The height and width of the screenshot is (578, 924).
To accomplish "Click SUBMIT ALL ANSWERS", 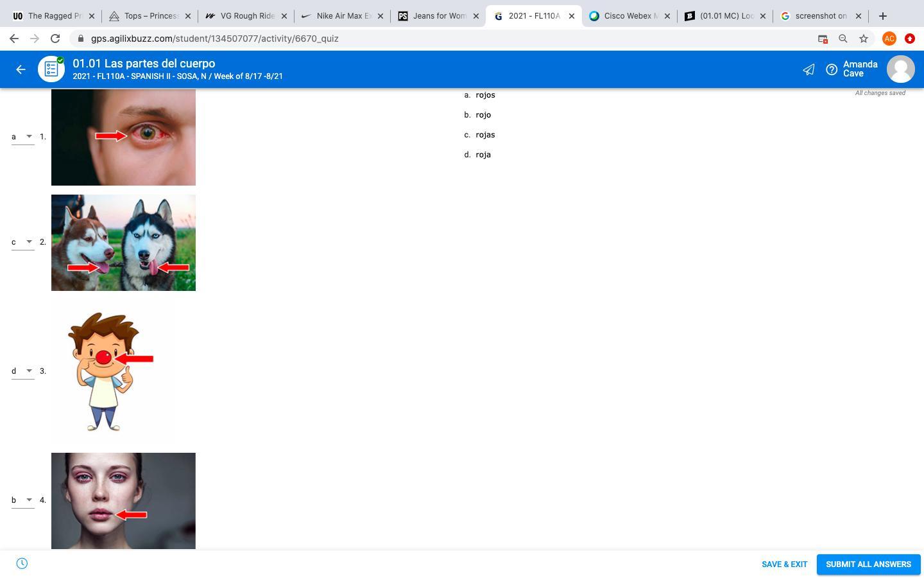I will point(868,565).
